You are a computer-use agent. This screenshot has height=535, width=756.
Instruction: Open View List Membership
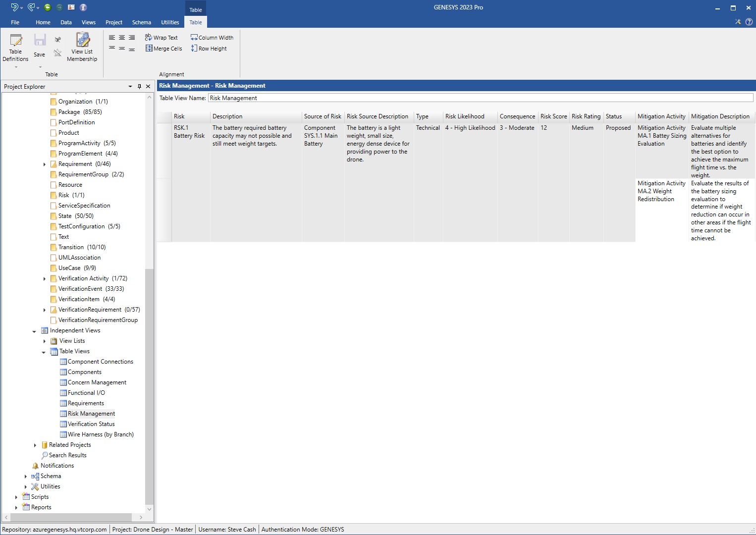coord(82,47)
